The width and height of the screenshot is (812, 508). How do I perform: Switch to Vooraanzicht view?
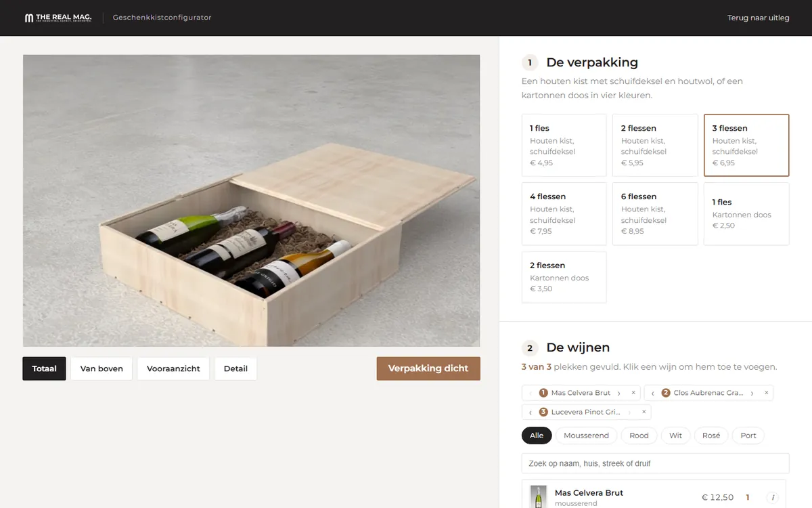tap(173, 368)
